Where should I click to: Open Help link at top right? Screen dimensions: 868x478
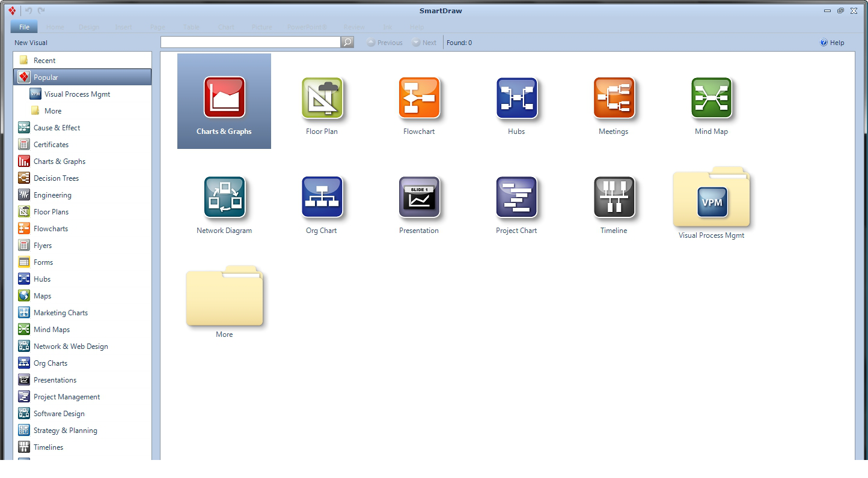[x=833, y=43]
